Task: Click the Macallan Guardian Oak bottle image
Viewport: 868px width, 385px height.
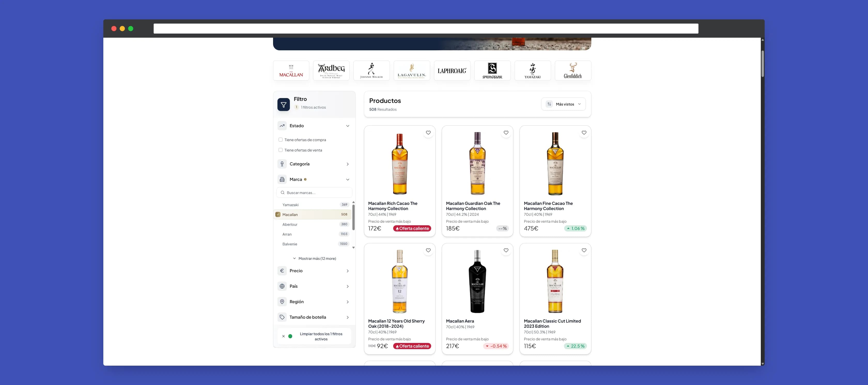Action: coord(477,164)
